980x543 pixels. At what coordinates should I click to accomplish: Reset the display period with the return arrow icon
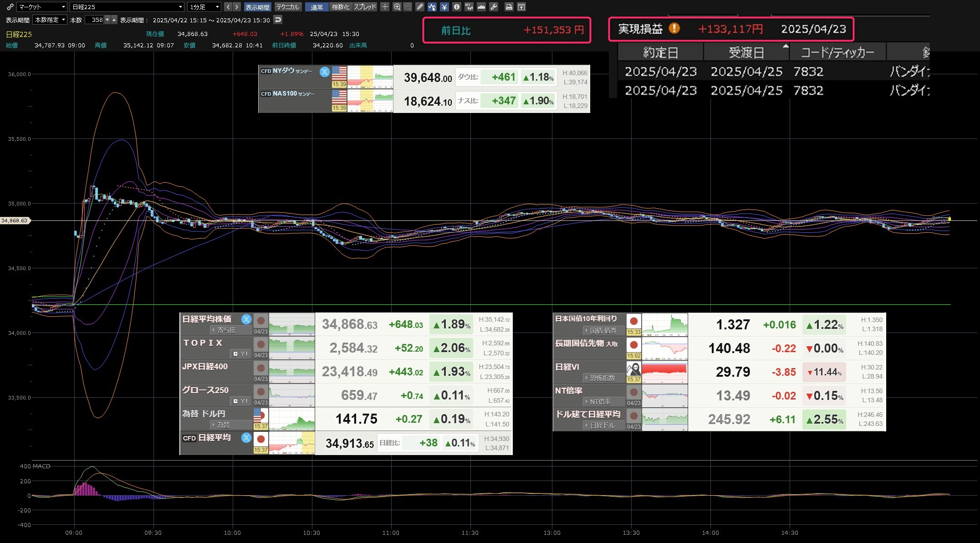[x=278, y=20]
